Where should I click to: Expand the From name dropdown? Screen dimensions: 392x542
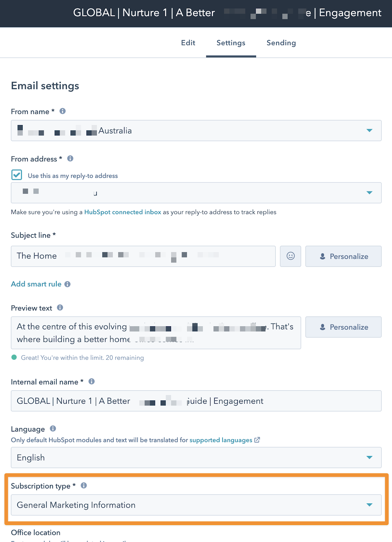[369, 130]
